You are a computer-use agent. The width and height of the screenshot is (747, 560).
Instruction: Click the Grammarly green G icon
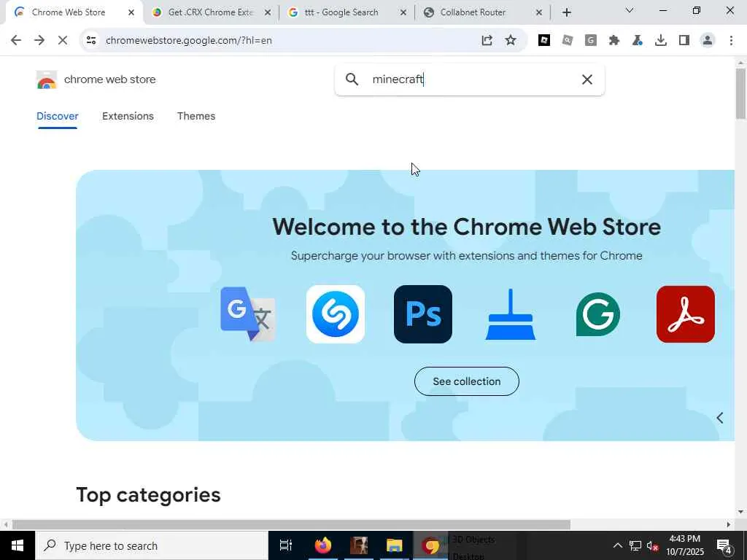598,314
